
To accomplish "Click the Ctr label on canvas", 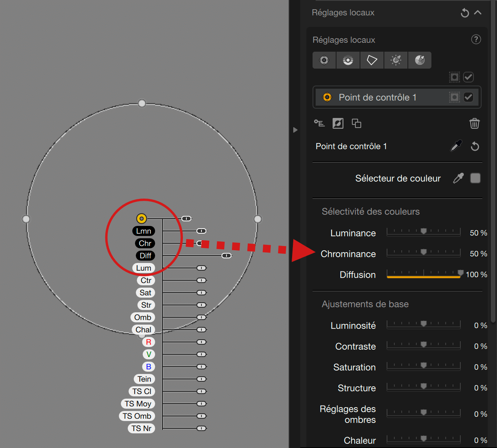I will point(146,280).
